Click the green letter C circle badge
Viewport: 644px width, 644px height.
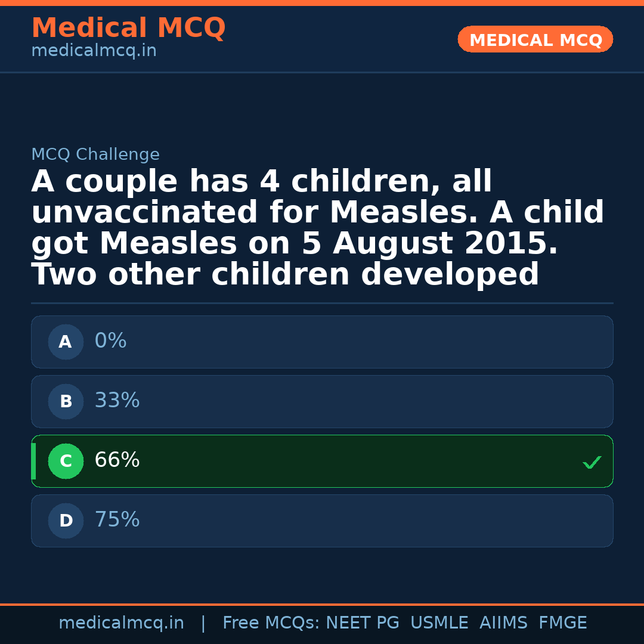[66, 462]
